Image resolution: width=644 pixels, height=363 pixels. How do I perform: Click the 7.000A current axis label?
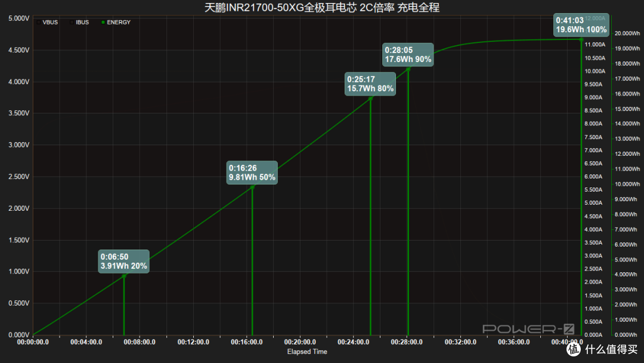[593, 150]
